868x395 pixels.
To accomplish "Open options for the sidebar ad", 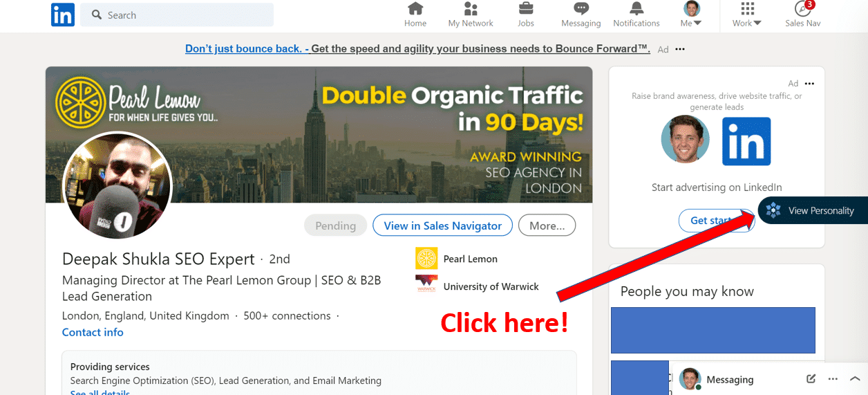I will point(809,84).
